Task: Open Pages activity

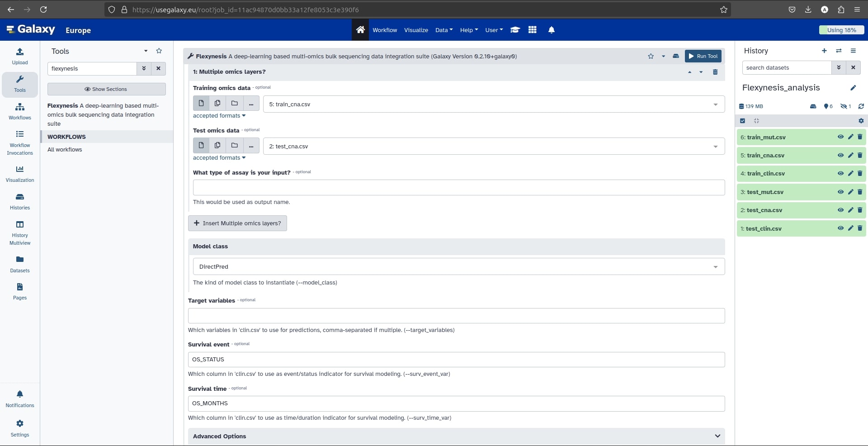Action: [20, 291]
